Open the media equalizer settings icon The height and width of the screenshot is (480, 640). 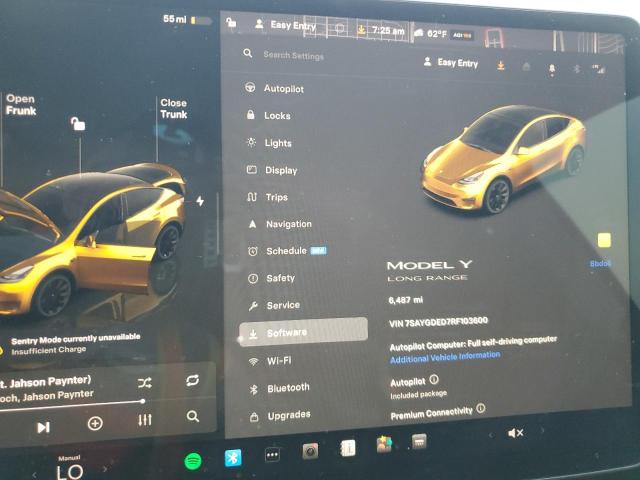[x=145, y=420]
